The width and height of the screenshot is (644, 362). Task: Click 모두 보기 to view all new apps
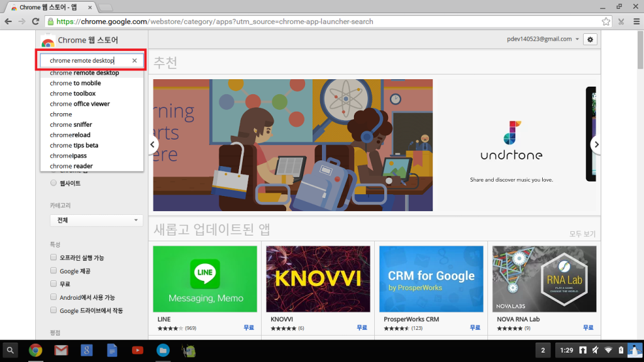pos(582,234)
